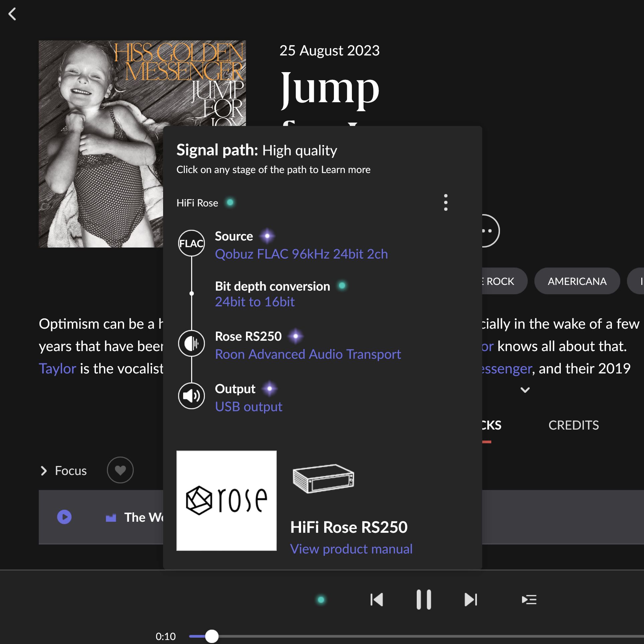Click the seek slider handle
This screenshot has height=644, width=644.
click(212, 636)
